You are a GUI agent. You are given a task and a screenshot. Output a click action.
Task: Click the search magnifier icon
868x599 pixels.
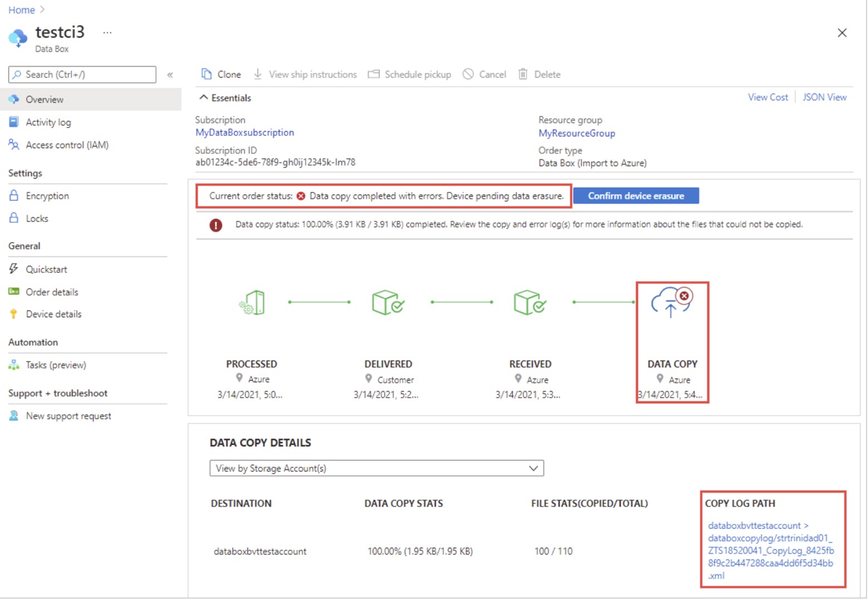tap(17, 74)
